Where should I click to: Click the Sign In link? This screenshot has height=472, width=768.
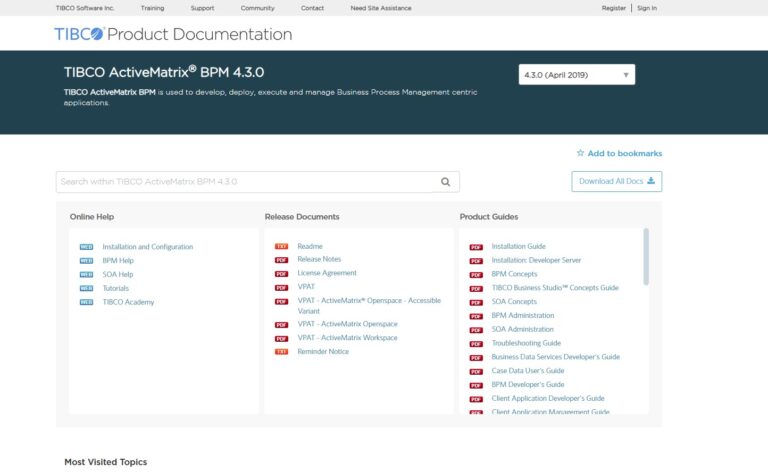point(647,8)
